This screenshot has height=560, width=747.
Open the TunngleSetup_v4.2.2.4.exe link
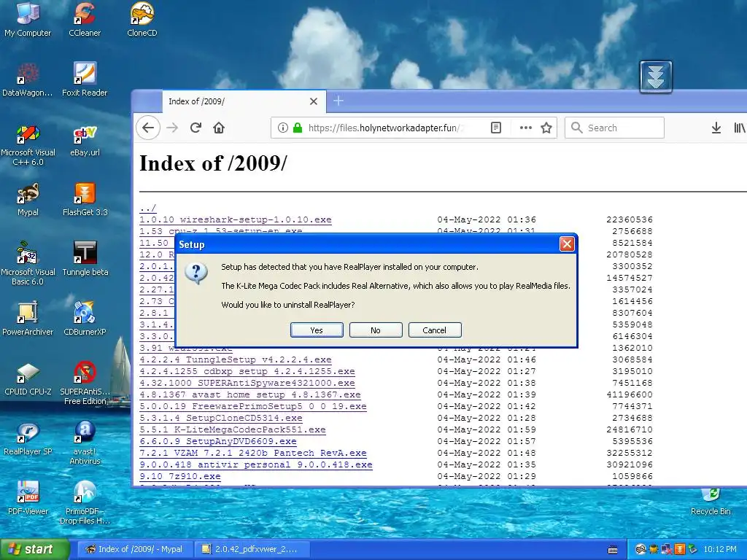click(x=236, y=359)
